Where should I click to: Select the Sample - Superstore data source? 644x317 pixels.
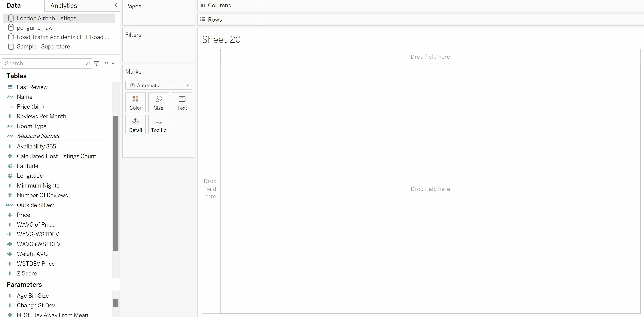pyautogui.click(x=43, y=47)
